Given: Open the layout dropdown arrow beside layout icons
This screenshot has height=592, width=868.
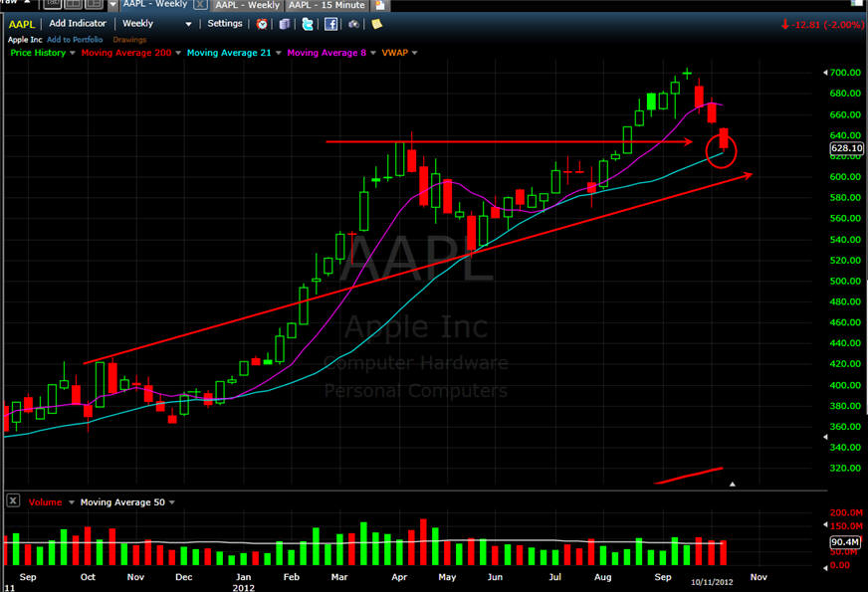Looking at the screenshot, I should point(112,4).
